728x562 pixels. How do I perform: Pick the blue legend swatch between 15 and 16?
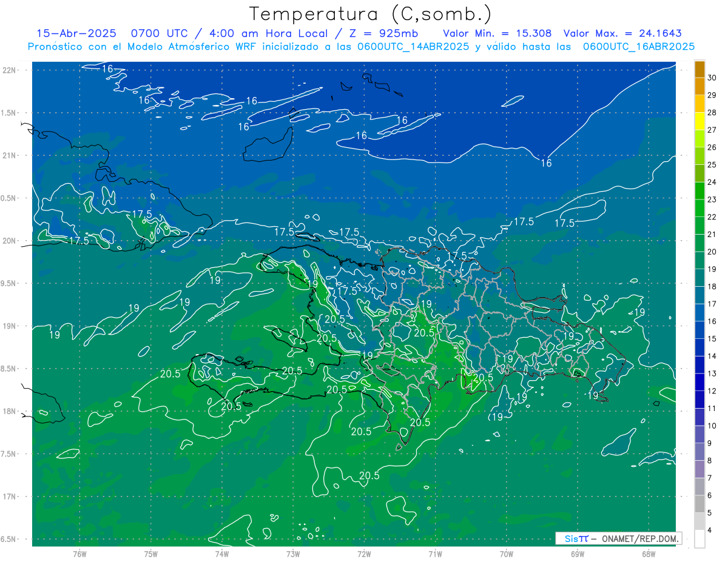(700, 330)
